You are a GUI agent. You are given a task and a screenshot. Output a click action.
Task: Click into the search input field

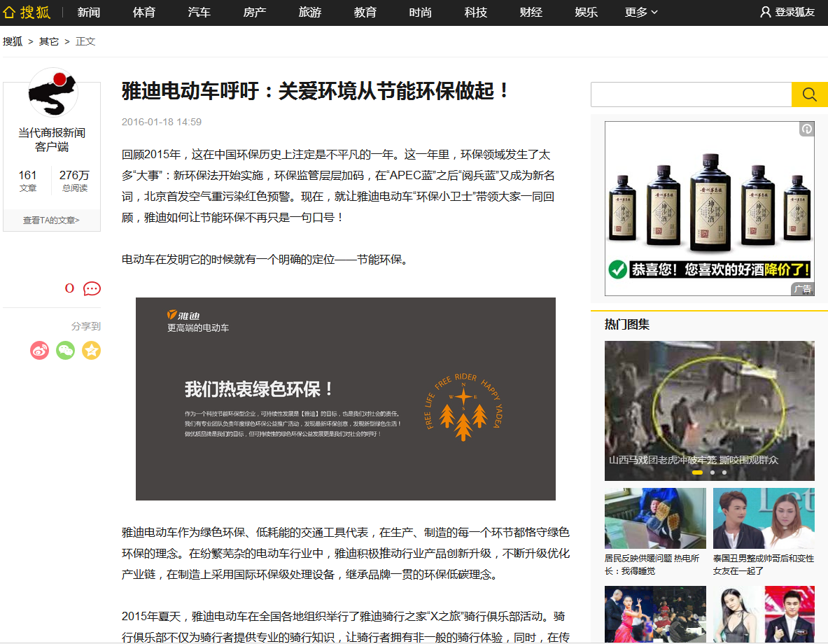tap(690, 94)
